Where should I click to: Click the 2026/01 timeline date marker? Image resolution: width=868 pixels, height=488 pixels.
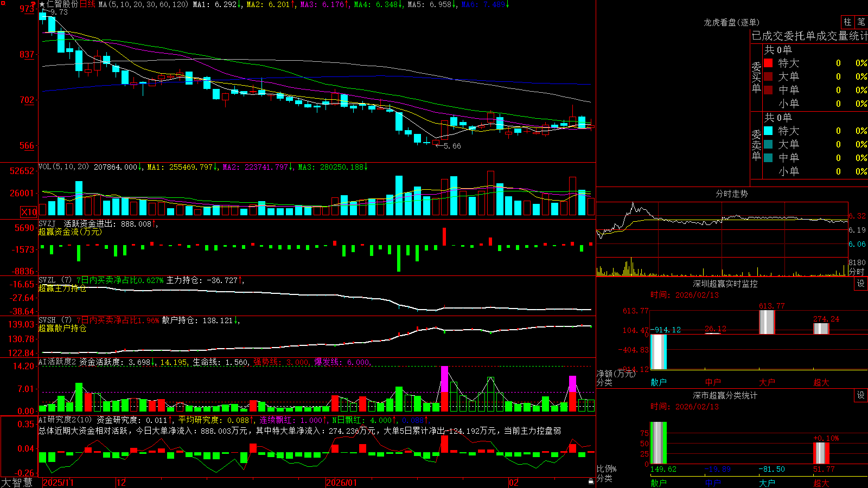pos(341,482)
